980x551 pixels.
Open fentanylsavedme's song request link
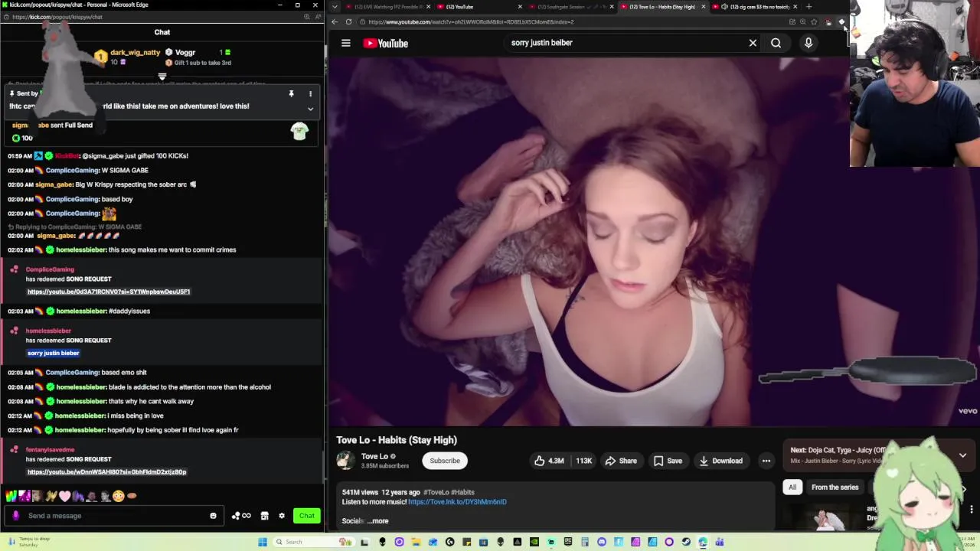coord(106,472)
